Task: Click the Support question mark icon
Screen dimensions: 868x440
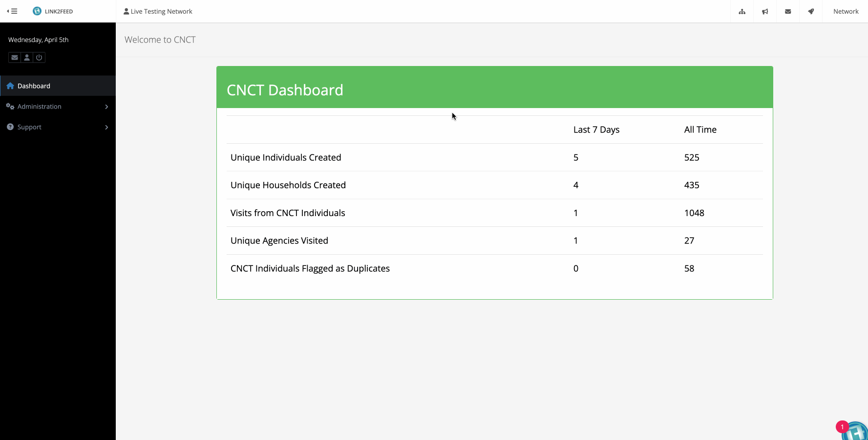Action: click(x=10, y=127)
